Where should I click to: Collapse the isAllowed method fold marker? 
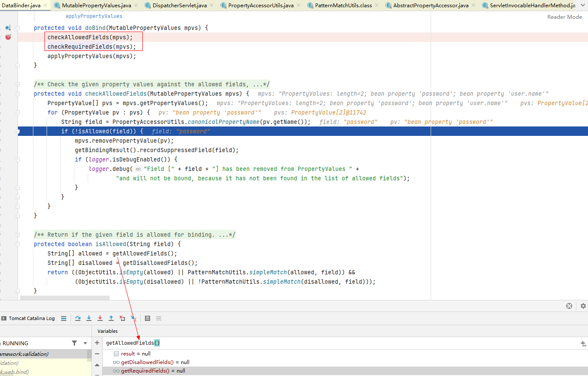(18, 244)
